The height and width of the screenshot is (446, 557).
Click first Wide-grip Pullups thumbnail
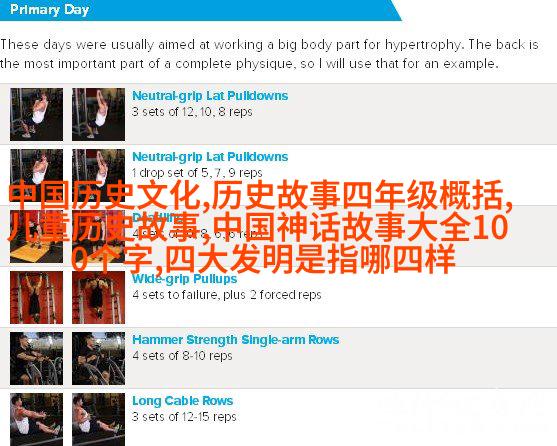click(37, 298)
